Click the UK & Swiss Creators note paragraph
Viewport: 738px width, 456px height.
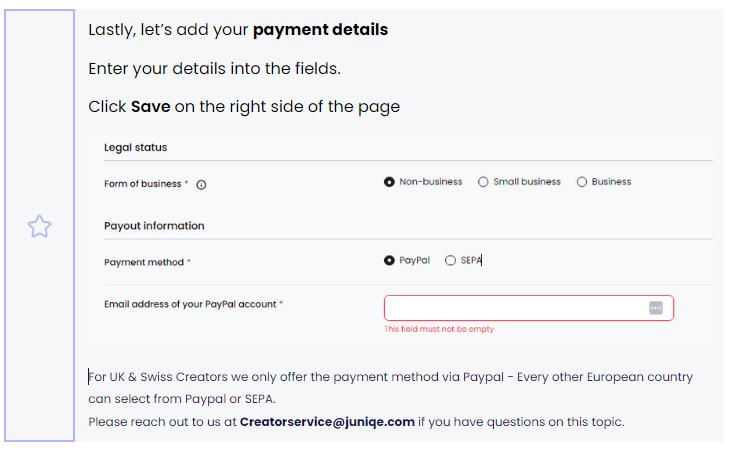click(391, 388)
